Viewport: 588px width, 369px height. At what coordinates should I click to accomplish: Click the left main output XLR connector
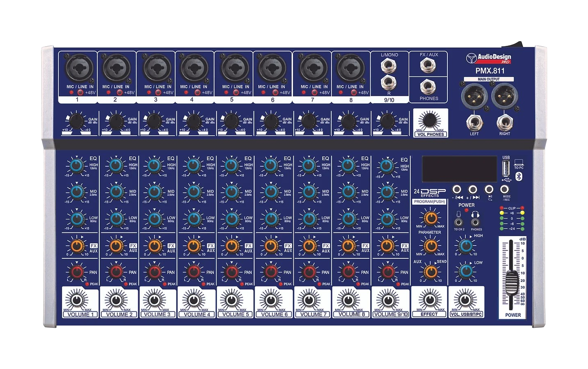coord(474,97)
